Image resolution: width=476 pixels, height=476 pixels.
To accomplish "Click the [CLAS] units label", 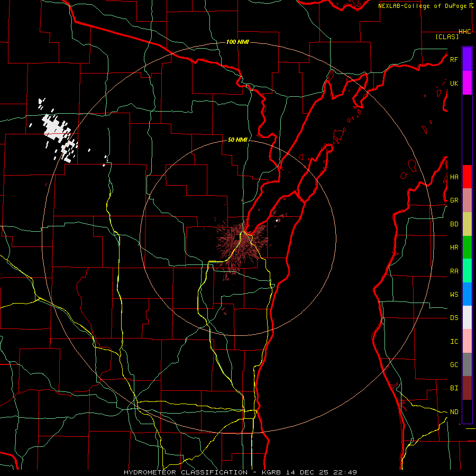I will coord(447,36).
